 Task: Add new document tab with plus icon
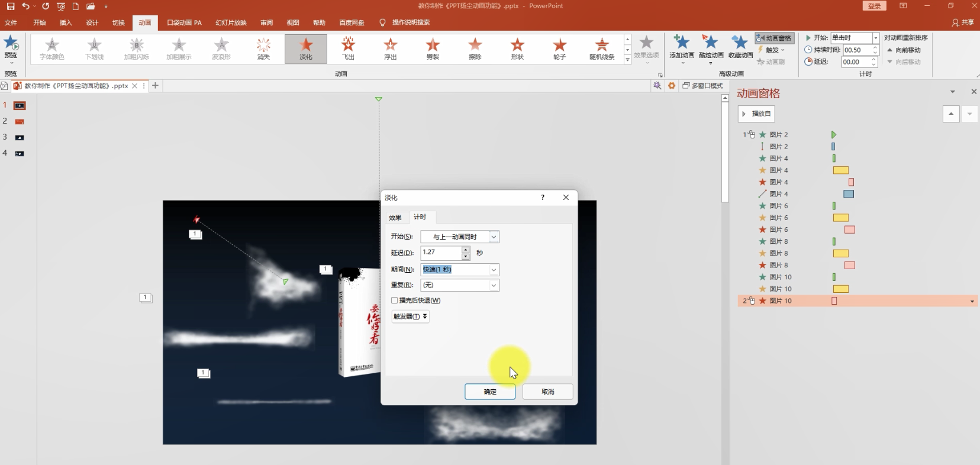coord(155,86)
